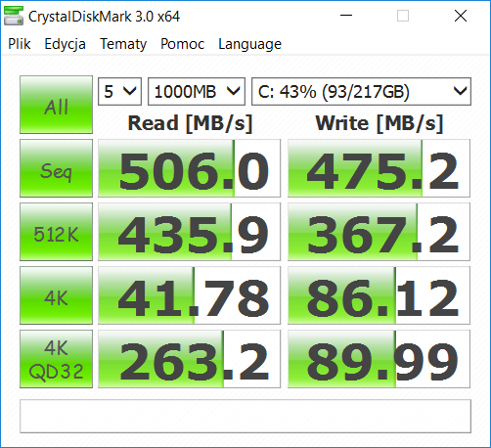The height and width of the screenshot is (448, 491).
Task: Open the drive selector C: 43% dropdown
Action: pyautogui.click(x=361, y=91)
